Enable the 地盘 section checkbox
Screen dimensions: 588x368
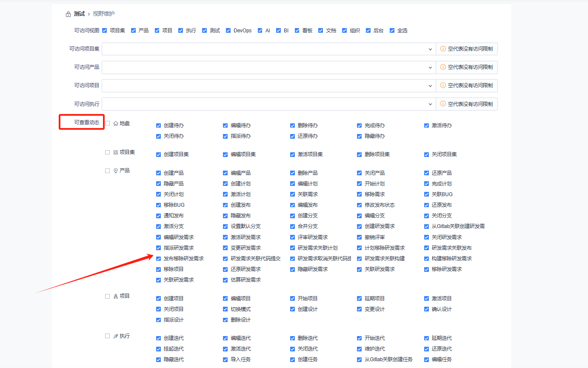107,123
